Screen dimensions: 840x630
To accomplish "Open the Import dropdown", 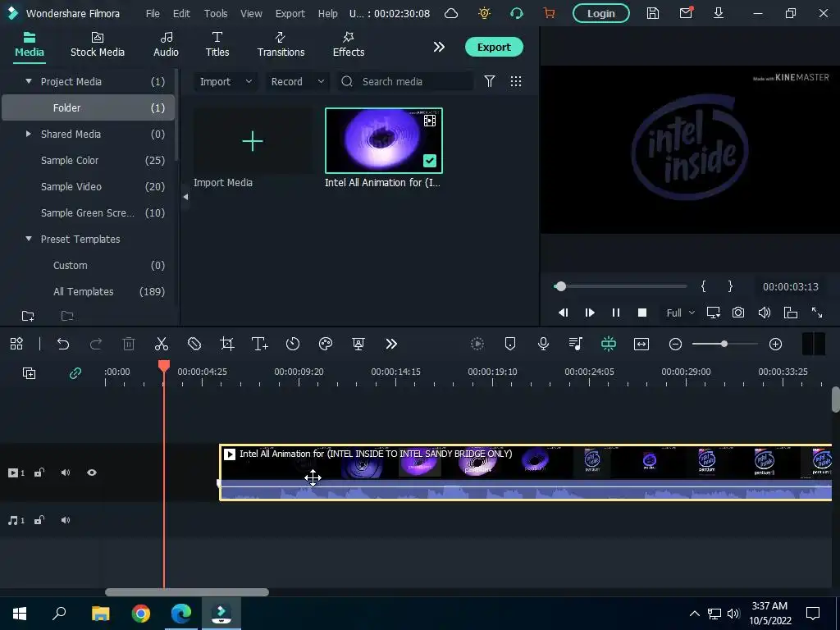I will [x=226, y=81].
